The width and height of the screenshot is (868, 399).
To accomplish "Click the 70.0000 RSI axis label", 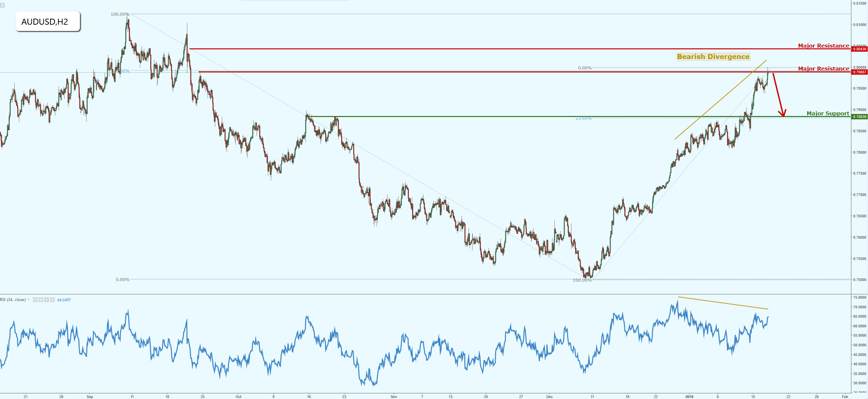I will pyautogui.click(x=860, y=307).
